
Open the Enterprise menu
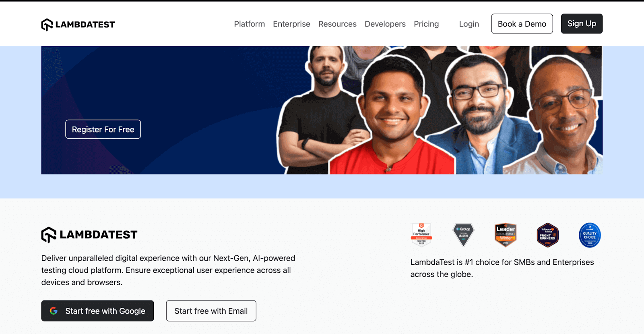[x=291, y=24]
